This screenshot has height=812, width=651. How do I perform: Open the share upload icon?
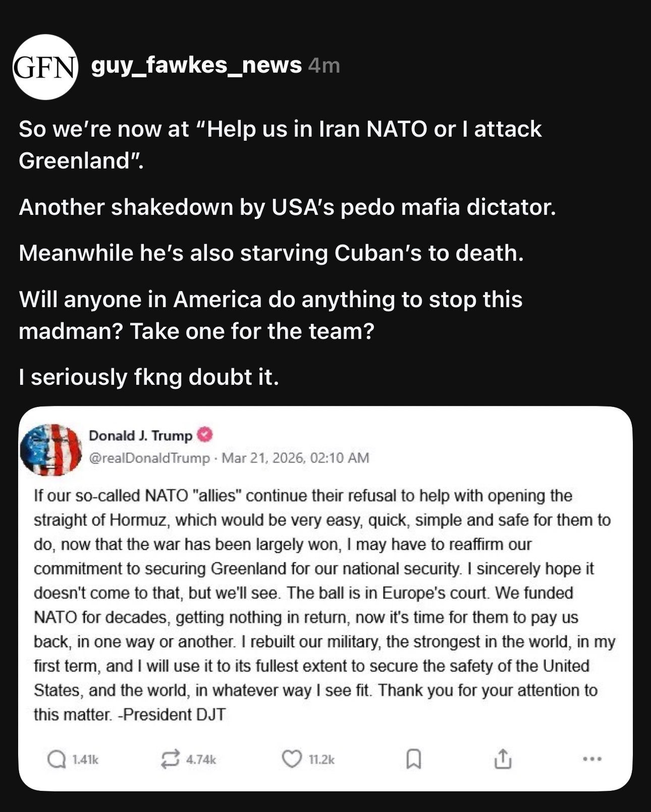pyautogui.click(x=502, y=759)
